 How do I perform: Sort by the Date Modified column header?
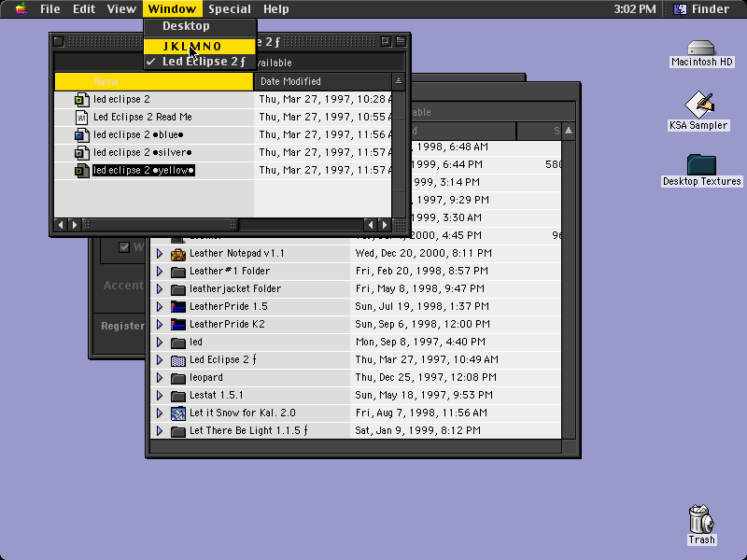click(x=322, y=81)
